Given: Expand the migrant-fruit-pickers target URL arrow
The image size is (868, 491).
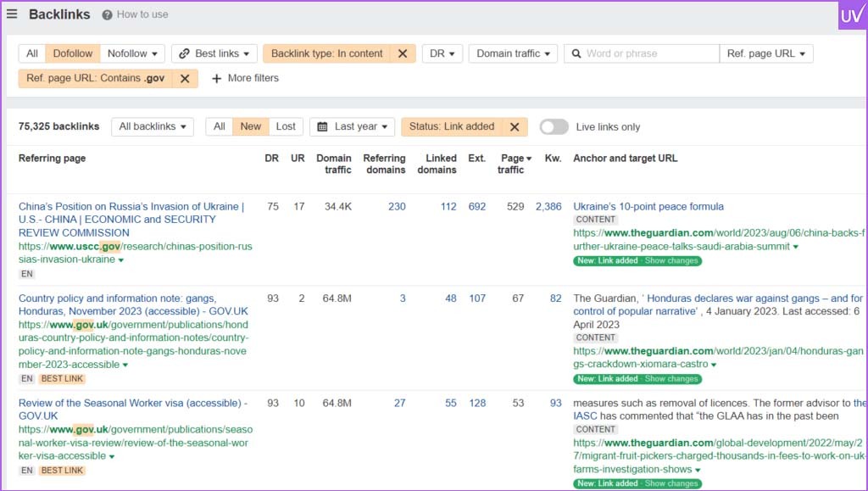Looking at the screenshot, I should tap(698, 471).
